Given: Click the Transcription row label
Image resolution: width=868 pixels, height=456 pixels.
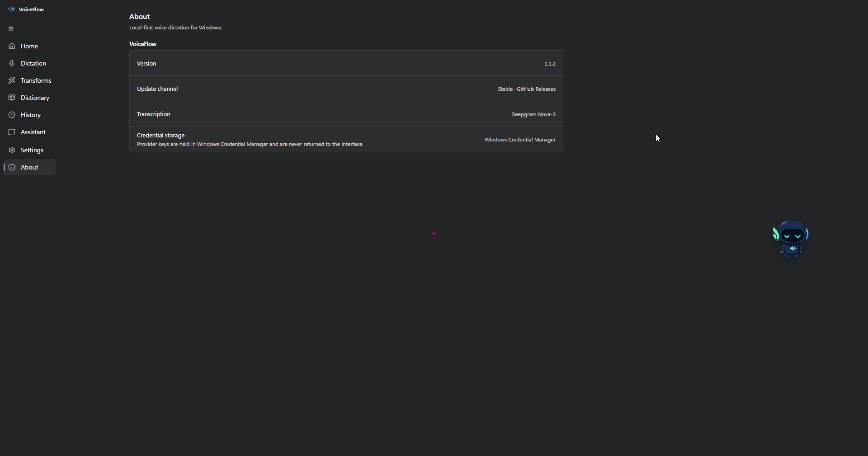Looking at the screenshot, I should point(154,114).
